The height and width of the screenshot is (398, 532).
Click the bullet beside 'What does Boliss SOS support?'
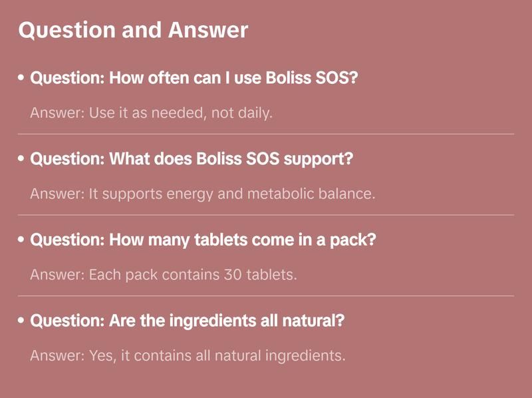coord(22,159)
